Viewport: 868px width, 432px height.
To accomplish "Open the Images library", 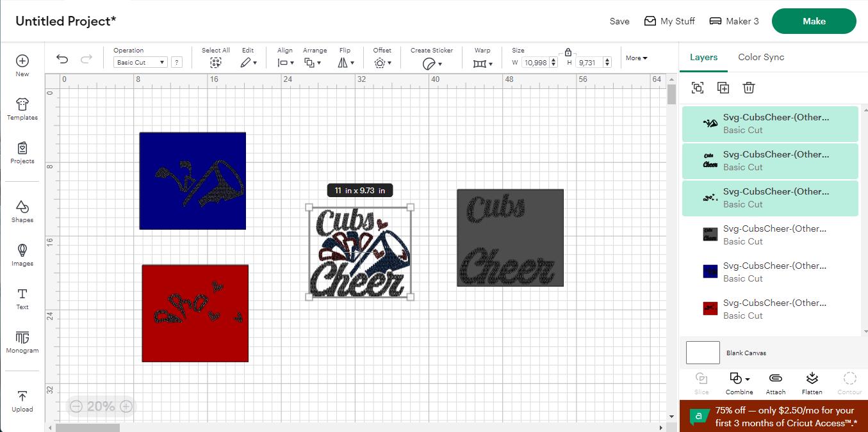I will tap(22, 255).
